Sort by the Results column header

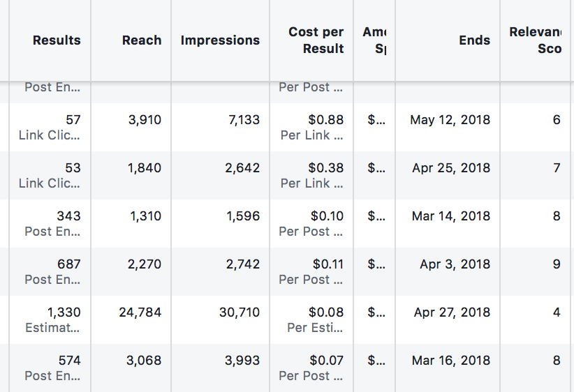57,40
